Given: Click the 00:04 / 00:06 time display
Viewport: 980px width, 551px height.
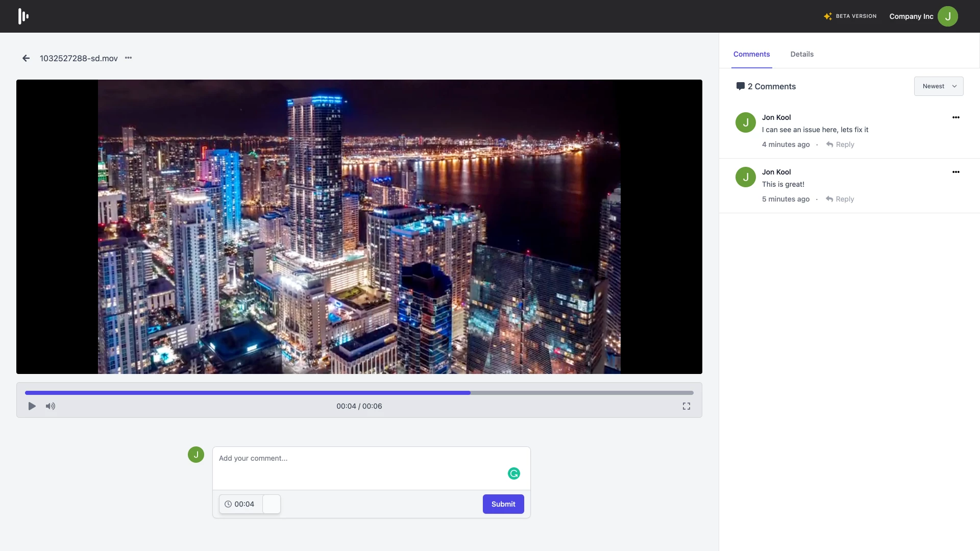Looking at the screenshot, I should tap(359, 406).
